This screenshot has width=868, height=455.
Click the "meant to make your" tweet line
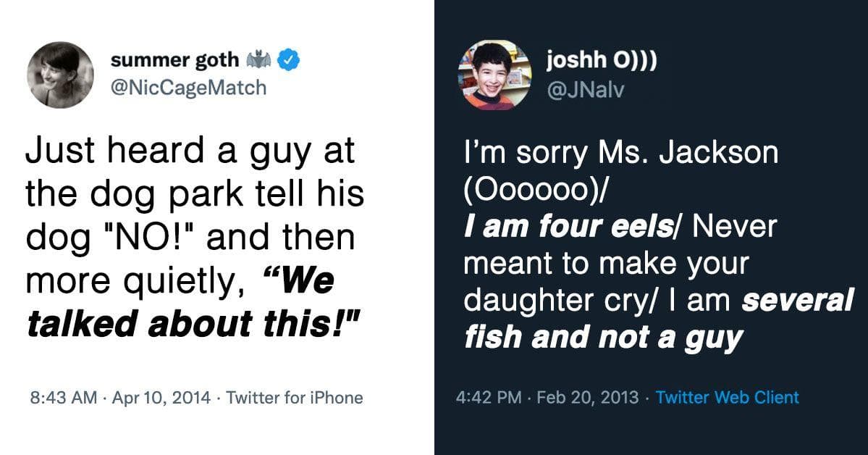tap(605, 264)
